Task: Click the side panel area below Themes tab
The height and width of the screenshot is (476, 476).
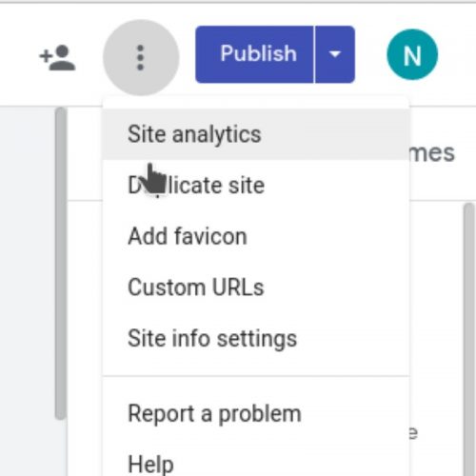Action: click(436, 317)
